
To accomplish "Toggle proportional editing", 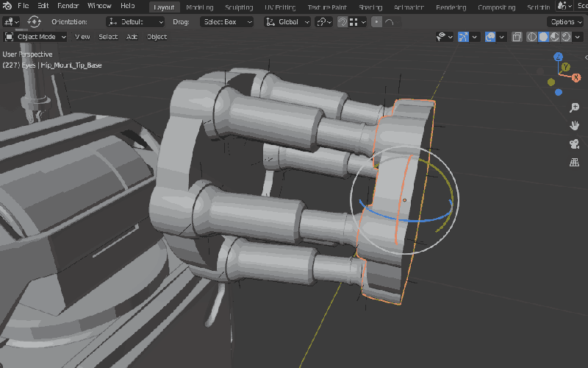I will [376, 22].
